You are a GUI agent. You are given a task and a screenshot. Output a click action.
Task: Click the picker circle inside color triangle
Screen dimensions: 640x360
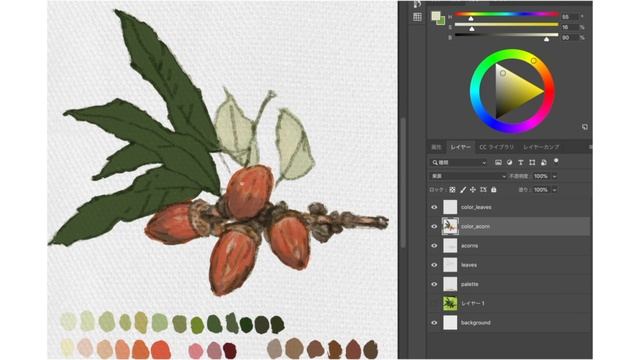tap(503, 73)
